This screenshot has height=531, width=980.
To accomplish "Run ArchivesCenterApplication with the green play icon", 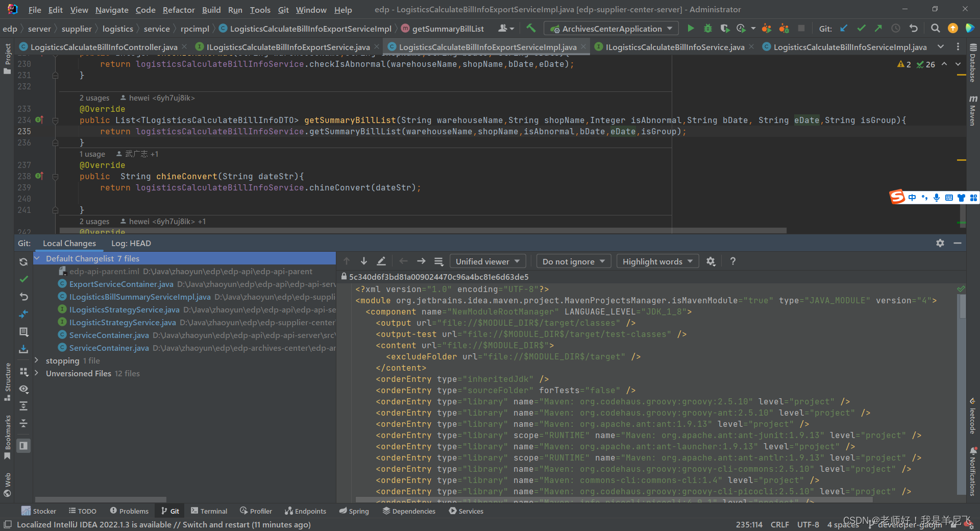I will tap(691, 29).
